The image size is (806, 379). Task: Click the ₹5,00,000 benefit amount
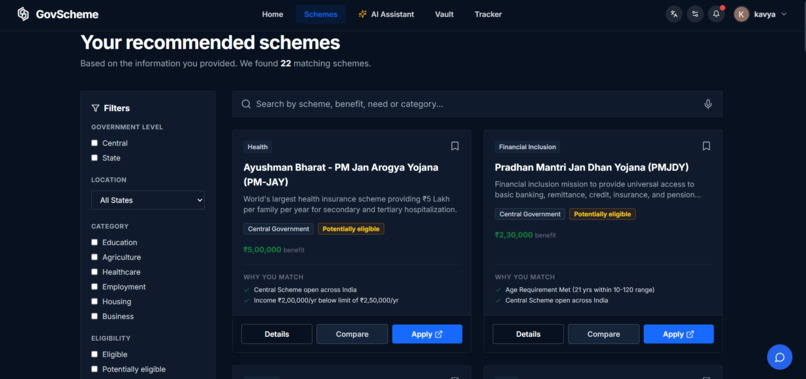(x=262, y=250)
